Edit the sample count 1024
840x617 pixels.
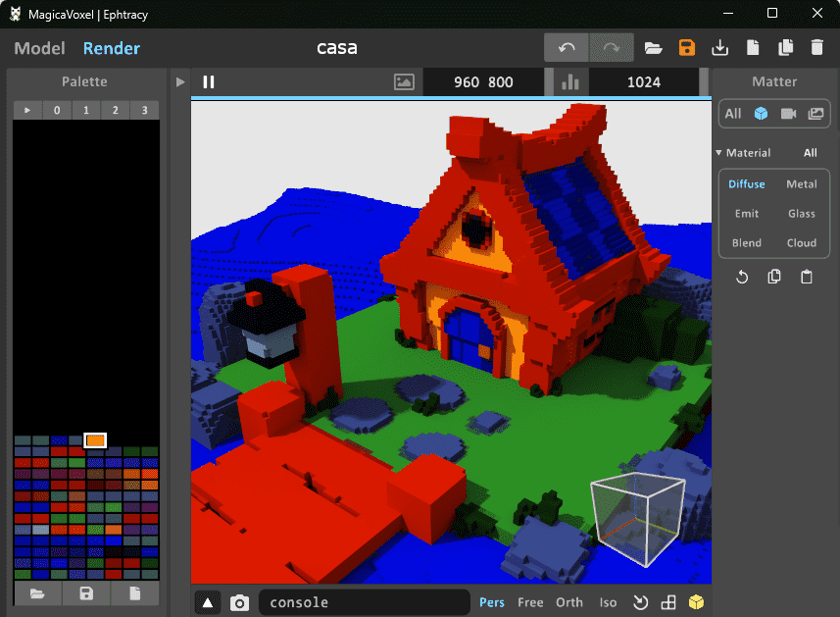644,82
